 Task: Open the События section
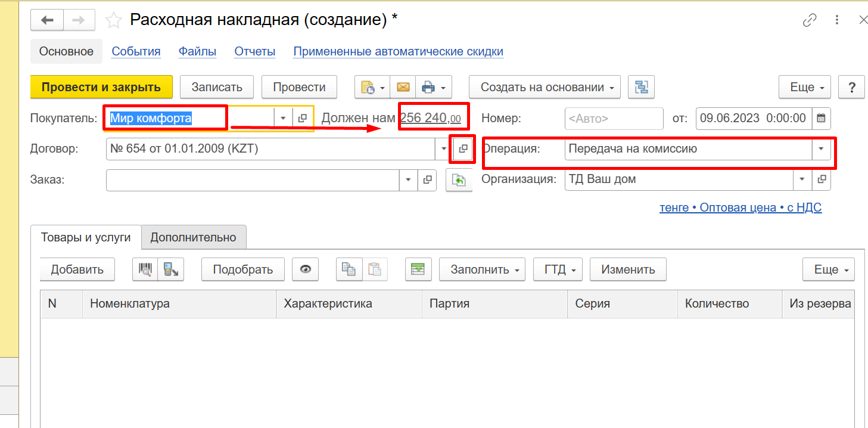[136, 51]
